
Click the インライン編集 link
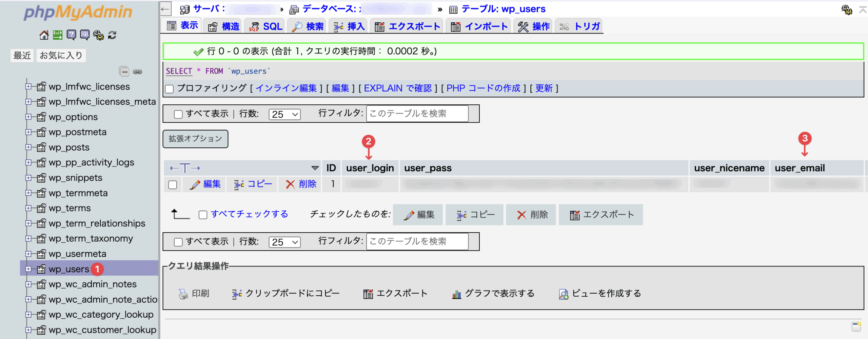[x=286, y=88]
